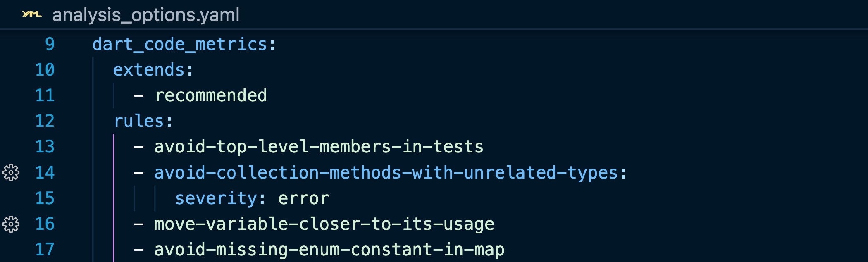Click the gear icon beside line 16

11,224
